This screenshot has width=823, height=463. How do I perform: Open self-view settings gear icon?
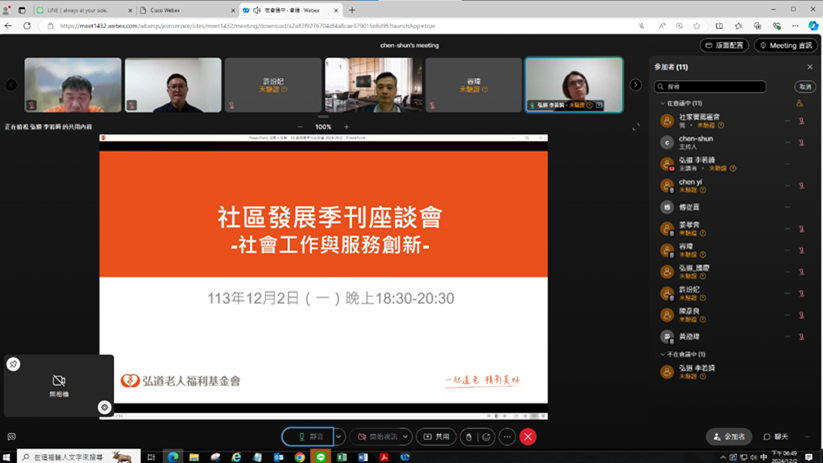click(104, 407)
